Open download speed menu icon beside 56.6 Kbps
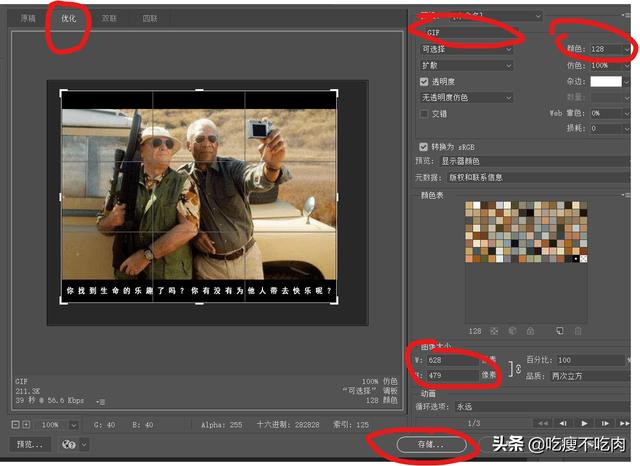 click(100, 402)
